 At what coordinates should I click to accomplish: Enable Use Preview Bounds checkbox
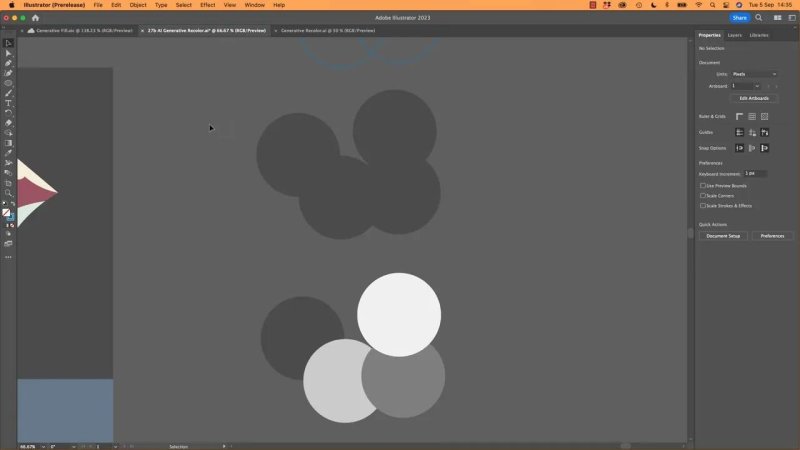tap(703, 186)
